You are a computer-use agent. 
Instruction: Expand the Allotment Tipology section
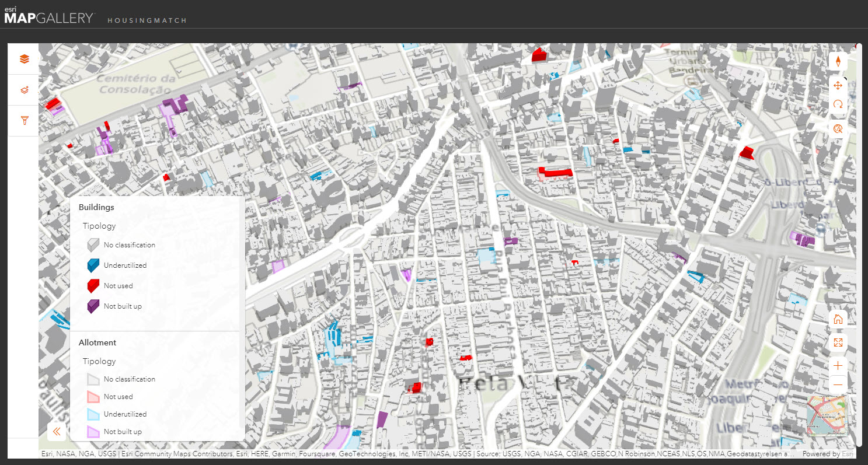pyautogui.click(x=99, y=361)
